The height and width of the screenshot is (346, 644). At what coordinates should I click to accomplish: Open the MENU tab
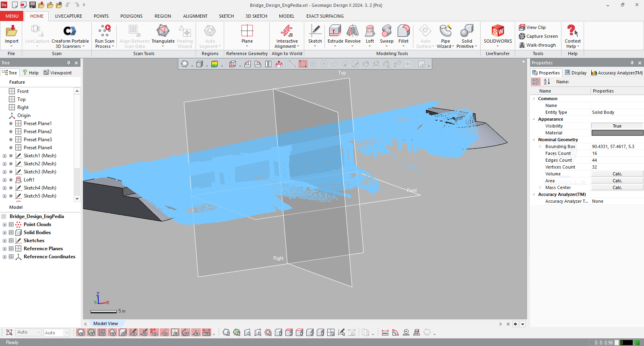[12, 16]
